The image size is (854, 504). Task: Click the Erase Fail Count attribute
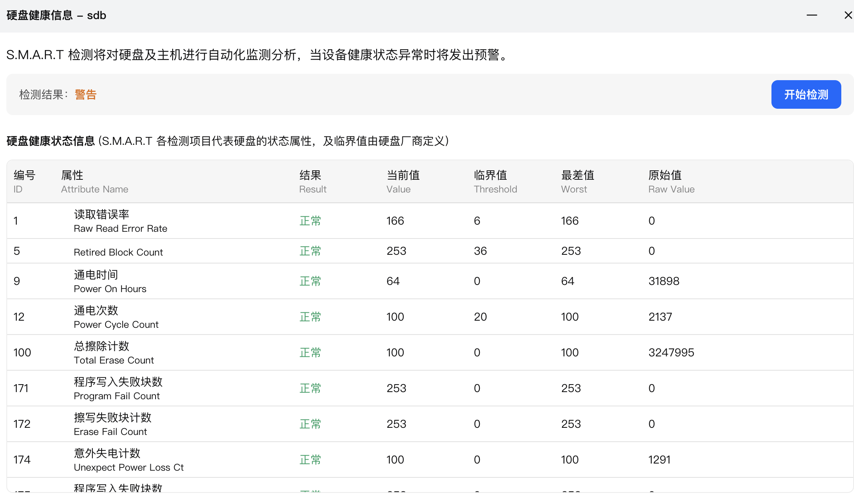pos(110,431)
